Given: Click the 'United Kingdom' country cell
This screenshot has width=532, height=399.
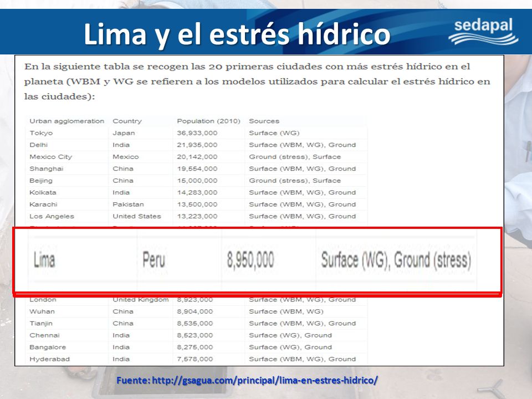Looking at the screenshot, I should (140, 300).
